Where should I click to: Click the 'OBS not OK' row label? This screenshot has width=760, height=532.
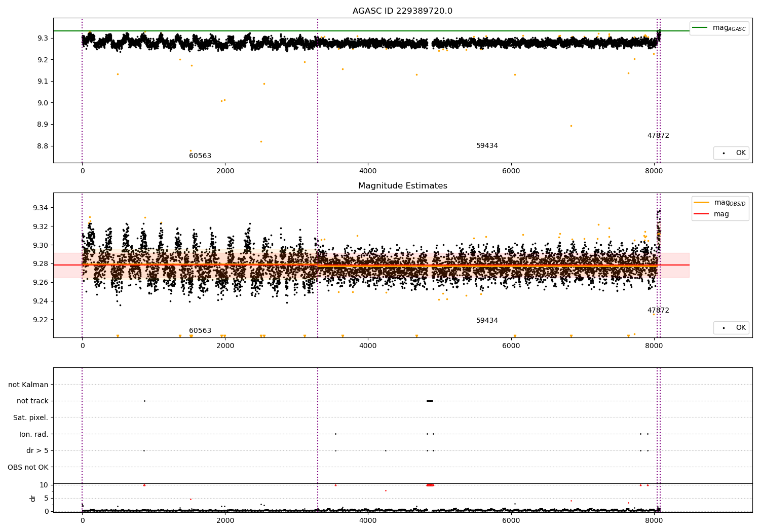[28, 468]
